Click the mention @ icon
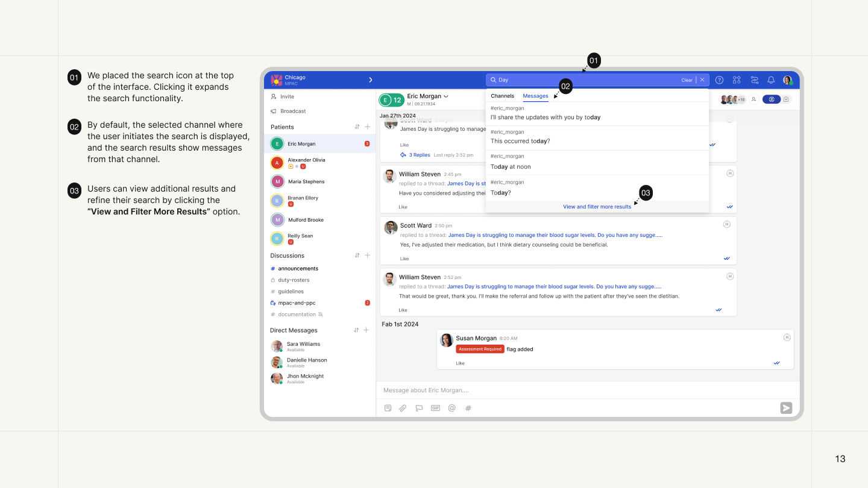The image size is (868, 488). (451, 408)
